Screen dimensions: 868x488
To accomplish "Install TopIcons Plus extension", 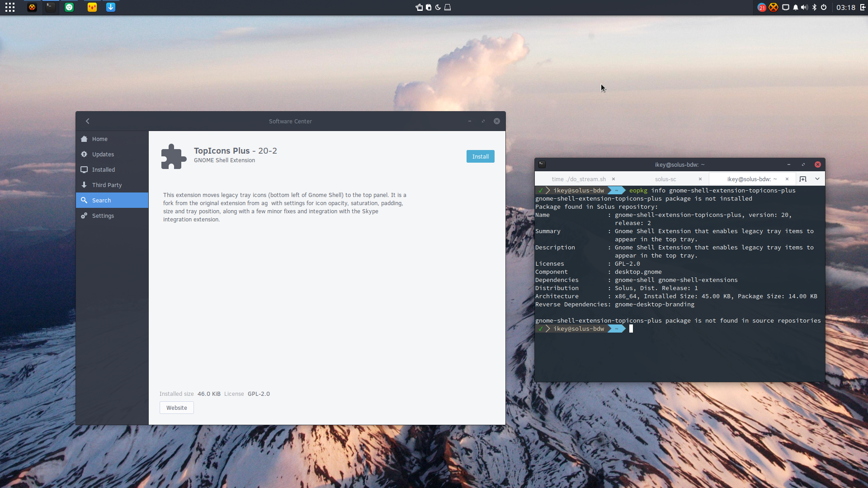I will [481, 156].
